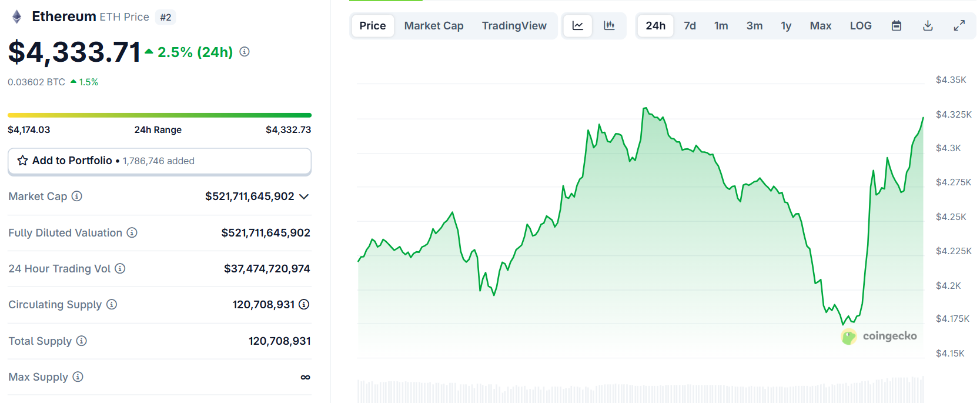This screenshot has height=403, width=980.
Task: Click Add to Portfolio button
Action: coord(159,161)
